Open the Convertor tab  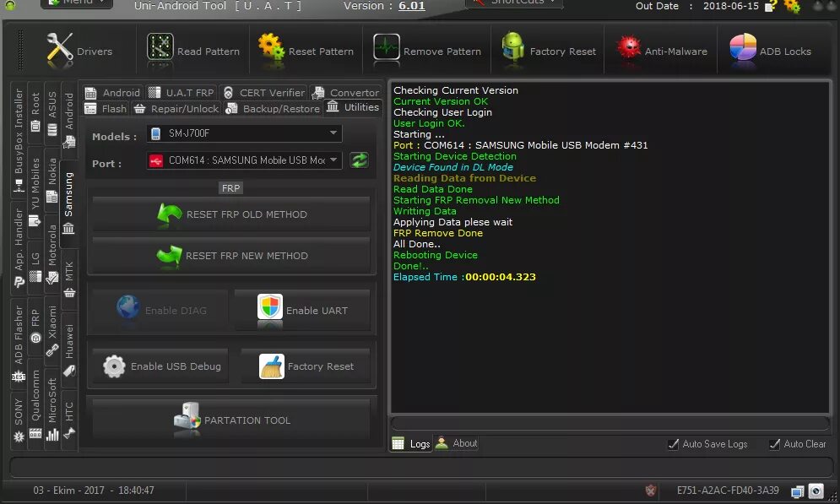345,93
